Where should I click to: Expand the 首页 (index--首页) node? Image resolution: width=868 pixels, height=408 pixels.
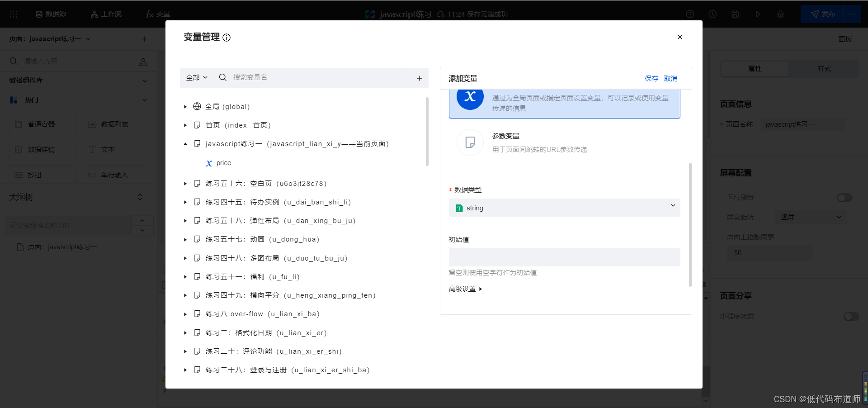pos(185,125)
